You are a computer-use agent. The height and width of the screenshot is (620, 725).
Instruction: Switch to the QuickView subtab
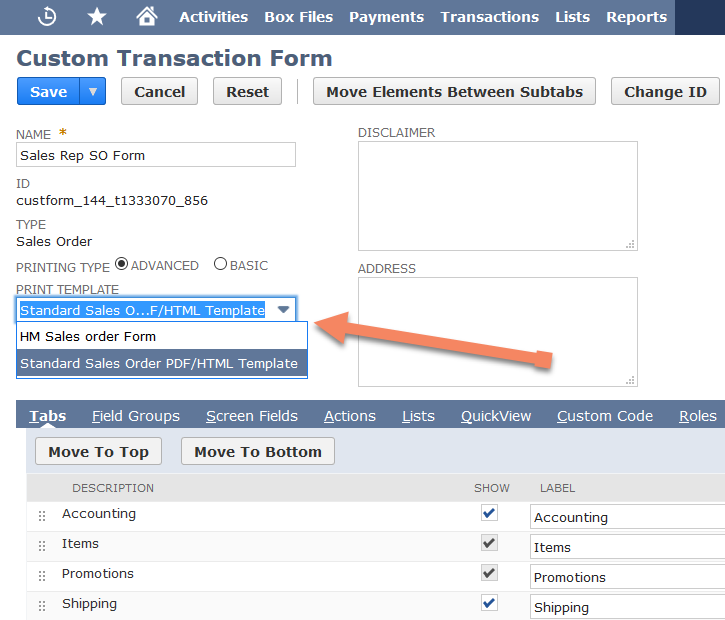pyautogui.click(x=496, y=416)
